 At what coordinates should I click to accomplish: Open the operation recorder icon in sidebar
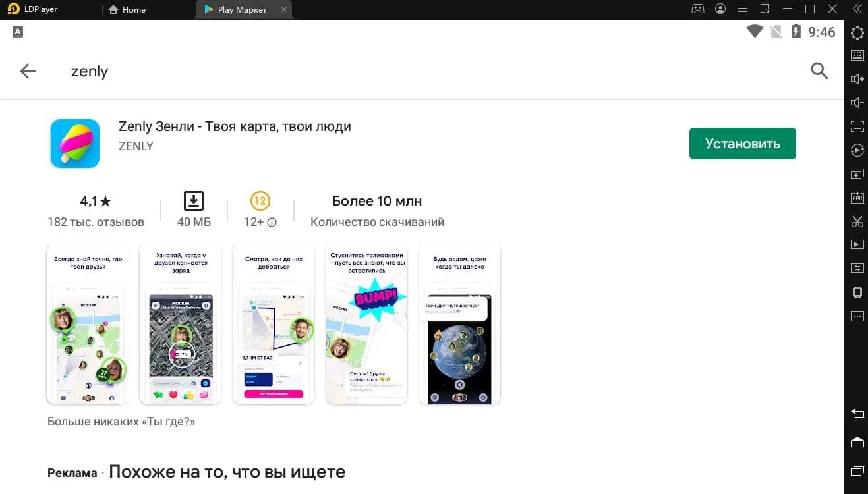[x=857, y=150]
